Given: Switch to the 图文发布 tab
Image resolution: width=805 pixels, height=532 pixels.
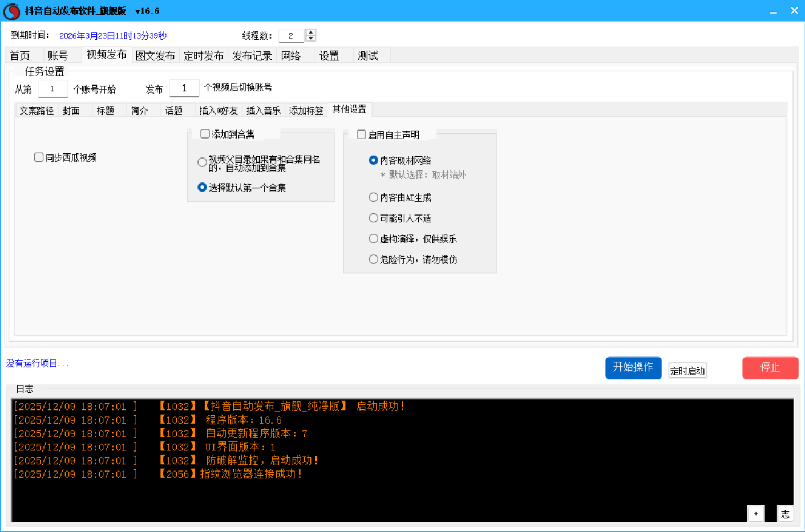Looking at the screenshot, I should point(155,56).
